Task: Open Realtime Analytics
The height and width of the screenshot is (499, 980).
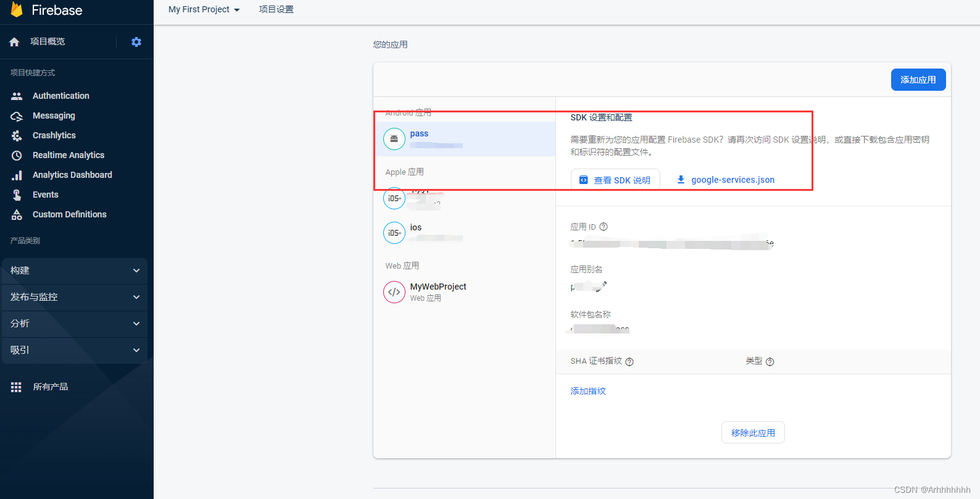Action: [69, 155]
